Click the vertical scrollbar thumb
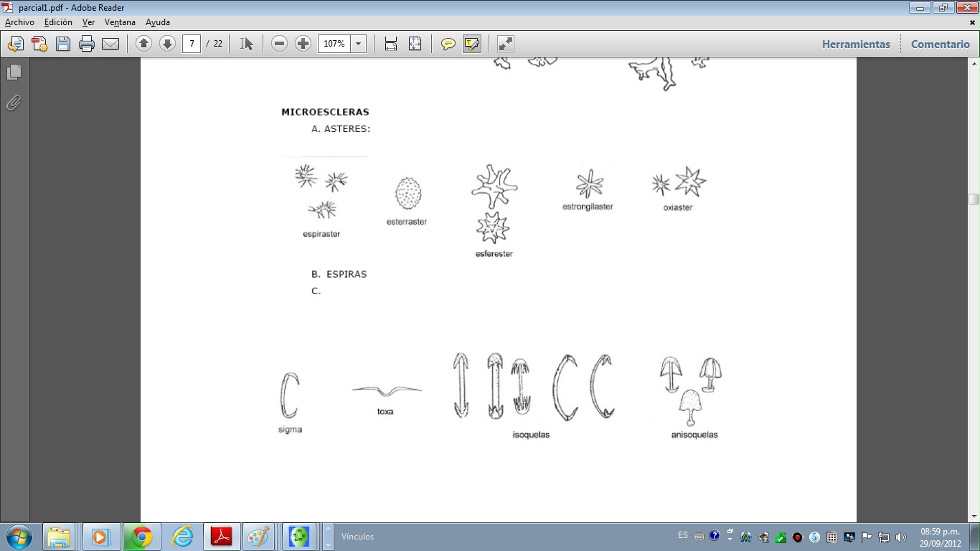 point(974,199)
